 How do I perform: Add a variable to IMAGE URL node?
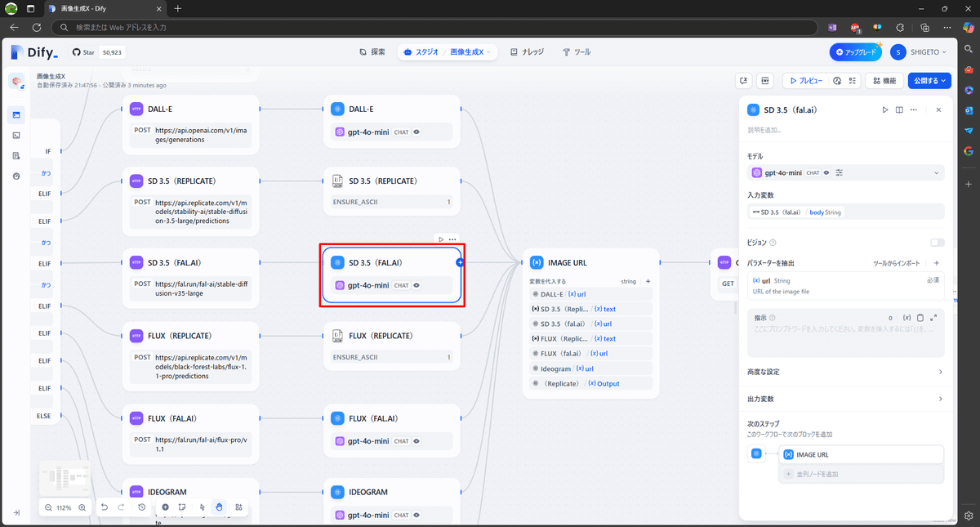point(648,281)
